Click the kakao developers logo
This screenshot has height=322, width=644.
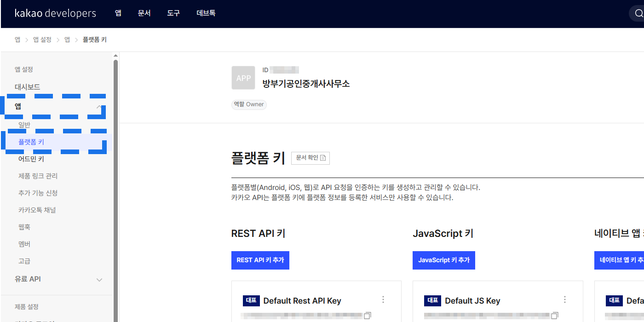pyautogui.click(x=55, y=13)
